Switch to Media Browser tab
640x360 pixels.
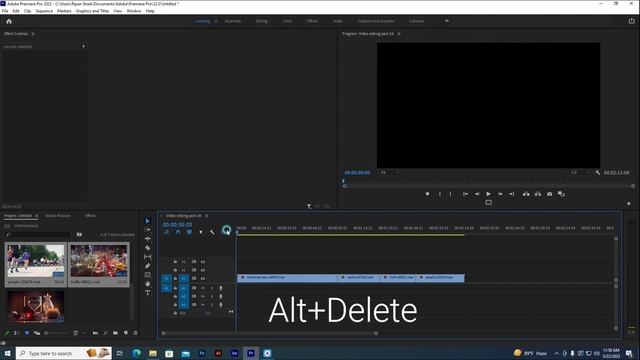(58, 216)
